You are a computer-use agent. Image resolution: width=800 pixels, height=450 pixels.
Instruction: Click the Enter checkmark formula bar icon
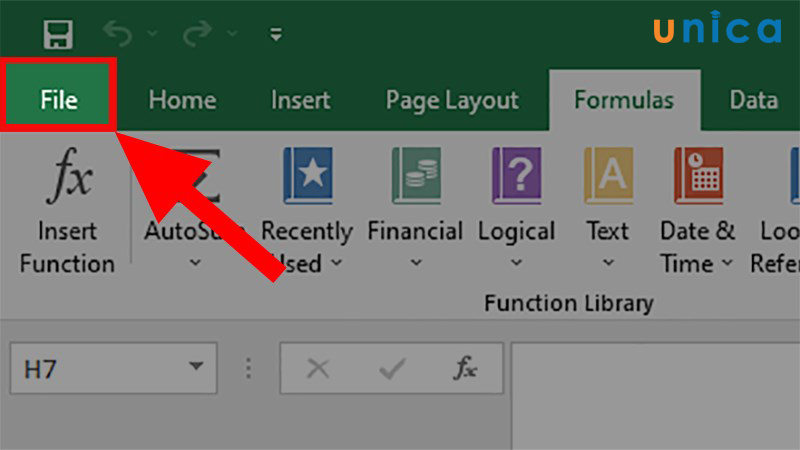click(x=392, y=368)
